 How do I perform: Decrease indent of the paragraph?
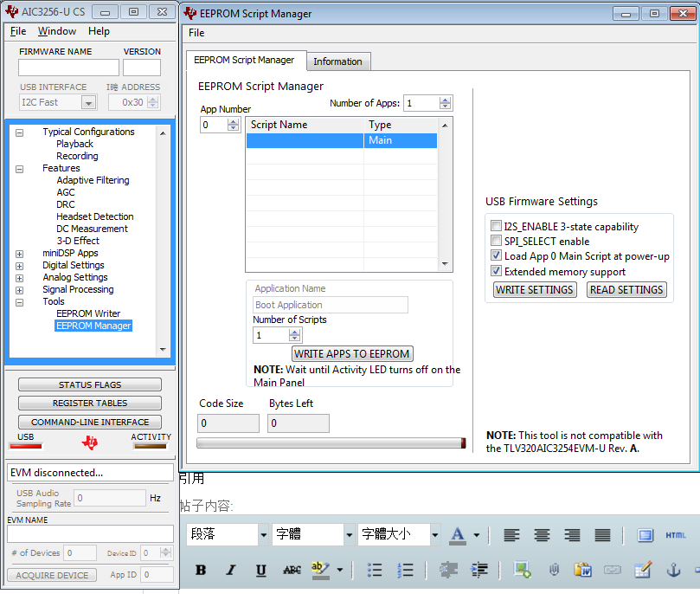[449, 570]
